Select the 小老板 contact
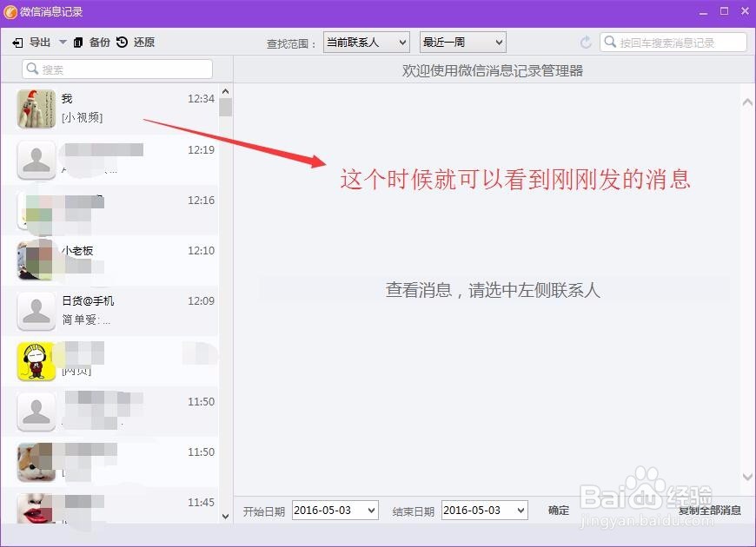Image resolution: width=756 pixels, height=547 pixels. 110,260
